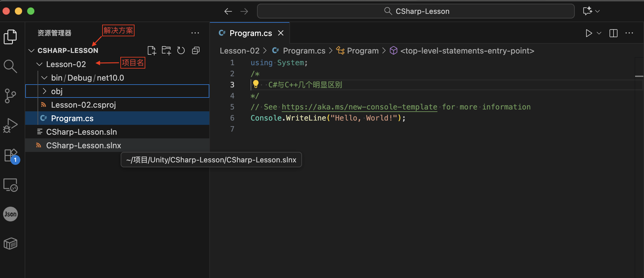Open the run button dropdown arrow
Screen dimensions: 644x278
pos(599,33)
